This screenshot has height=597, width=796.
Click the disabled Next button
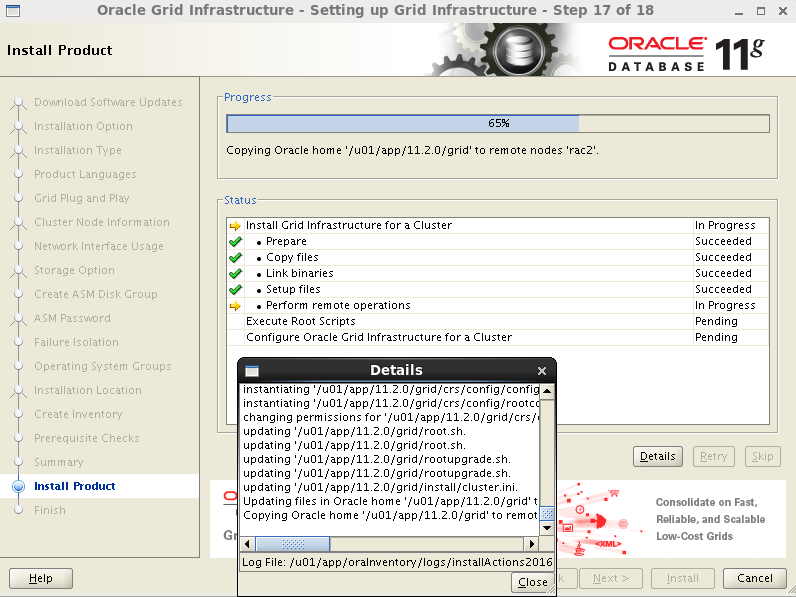tap(611, 578)
